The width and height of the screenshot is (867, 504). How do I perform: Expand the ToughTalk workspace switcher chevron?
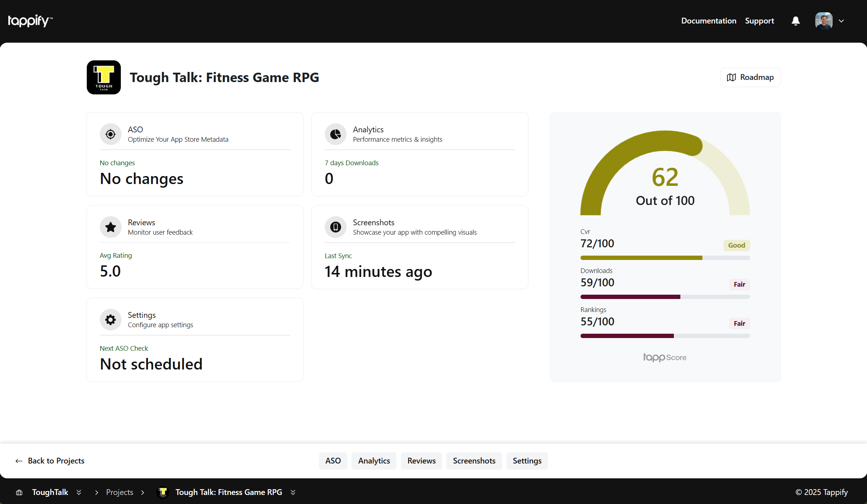[x=79, y=492]
